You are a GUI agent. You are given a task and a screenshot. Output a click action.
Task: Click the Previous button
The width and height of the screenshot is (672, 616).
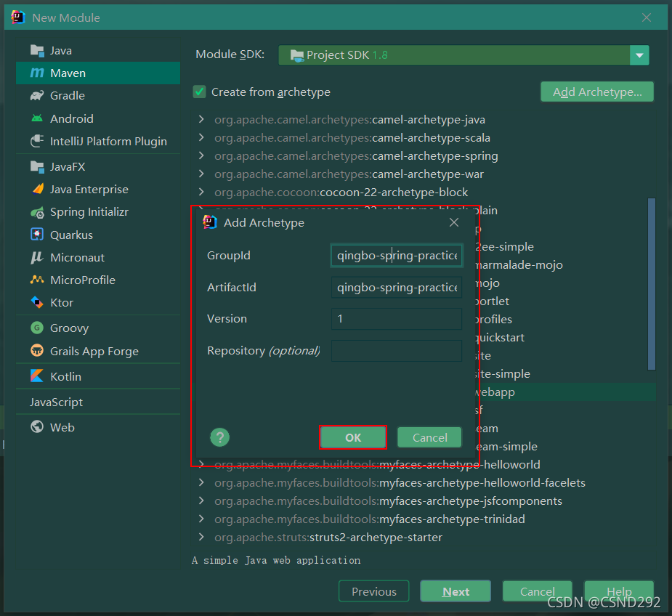click(x=373, y=591)
